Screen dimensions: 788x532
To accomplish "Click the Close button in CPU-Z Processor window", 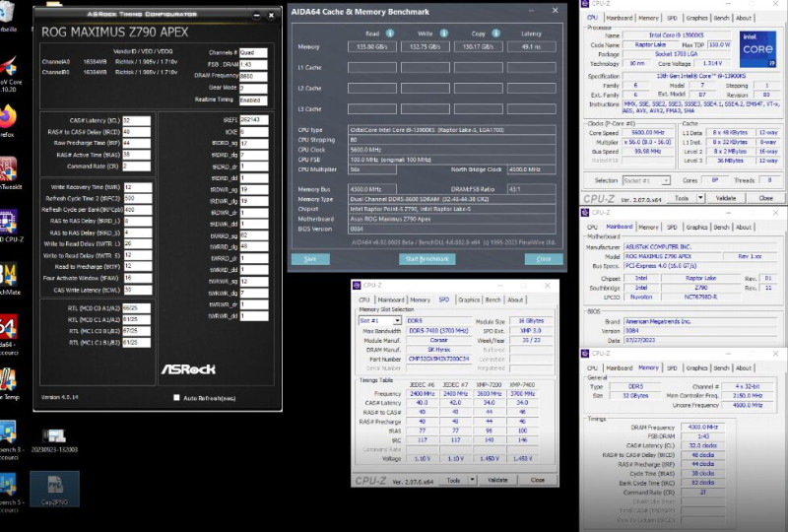I will click(766, 198).
